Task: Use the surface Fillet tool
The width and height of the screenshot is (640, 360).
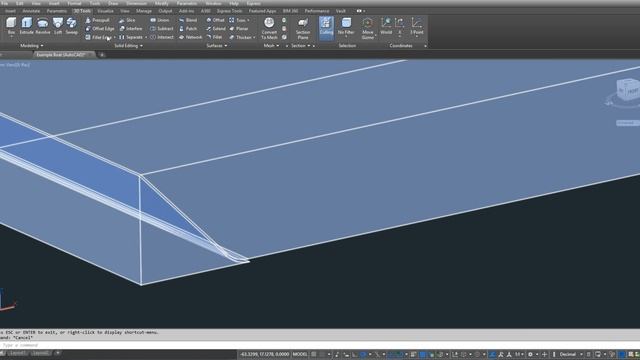Action: 214,37
